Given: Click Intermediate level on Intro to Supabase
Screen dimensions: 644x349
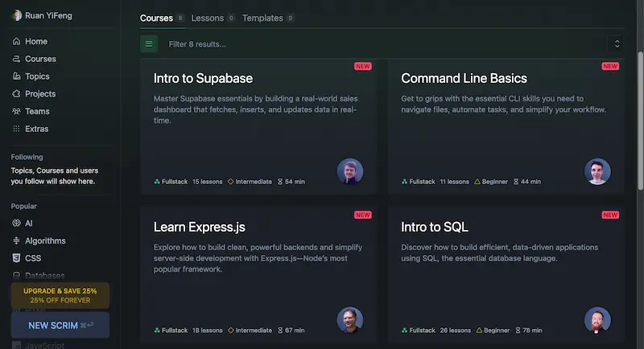Looking at the screenshot, I should (250, 182).
